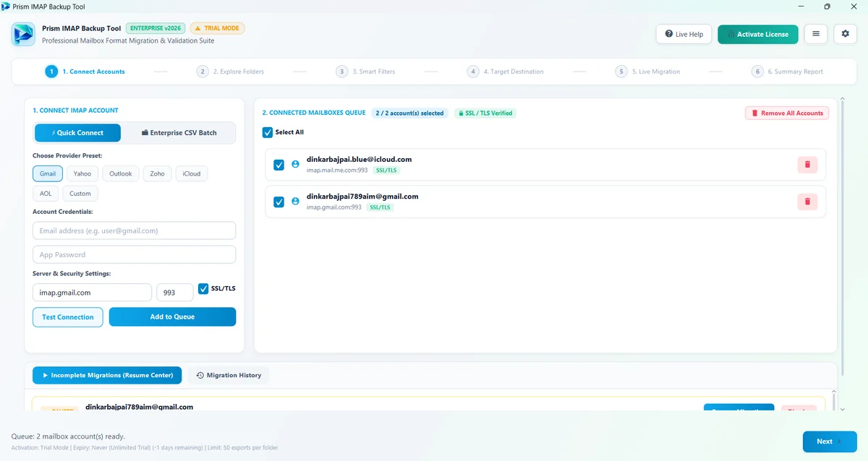Proceed with the Next button
Screen dimensions: 868x461
coord(830,441)
